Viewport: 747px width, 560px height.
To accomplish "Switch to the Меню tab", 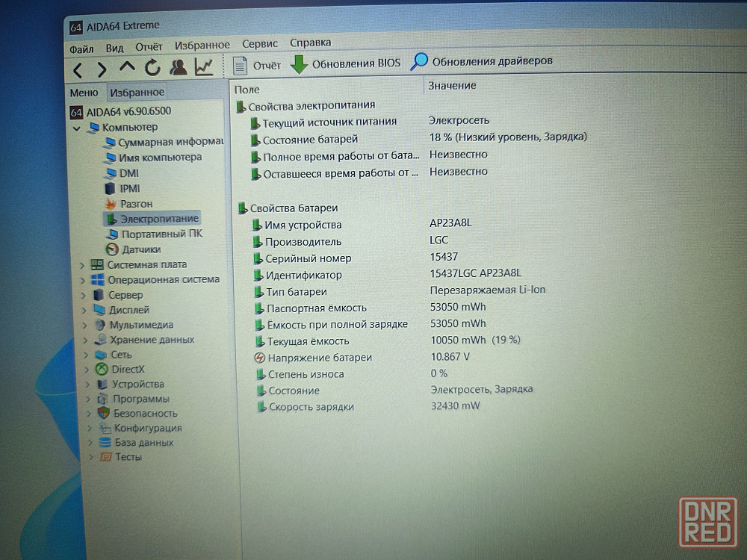I will 84,93.
